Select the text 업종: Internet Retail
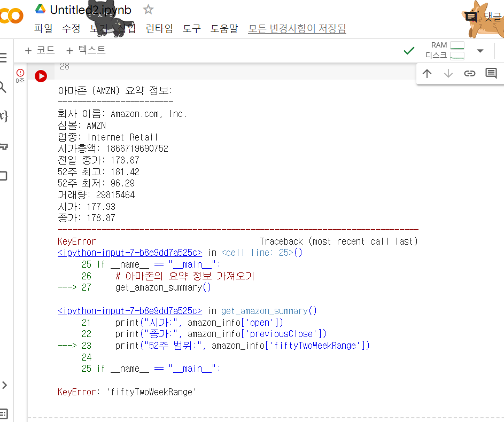Image resolution: width=504 pixels, height=422 pixels. 107,137
